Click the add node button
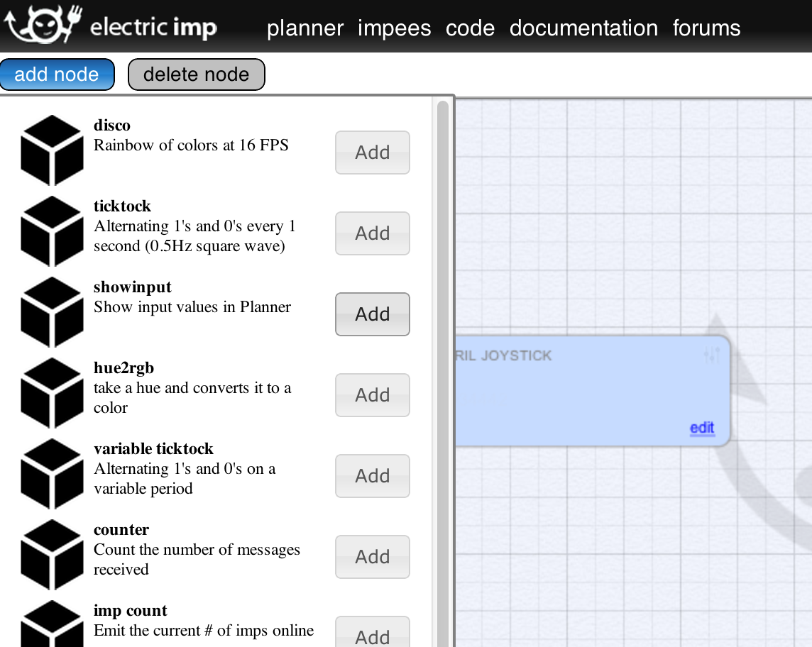Image resolution: width=812 pixels, height=647 pixels. 57,74
